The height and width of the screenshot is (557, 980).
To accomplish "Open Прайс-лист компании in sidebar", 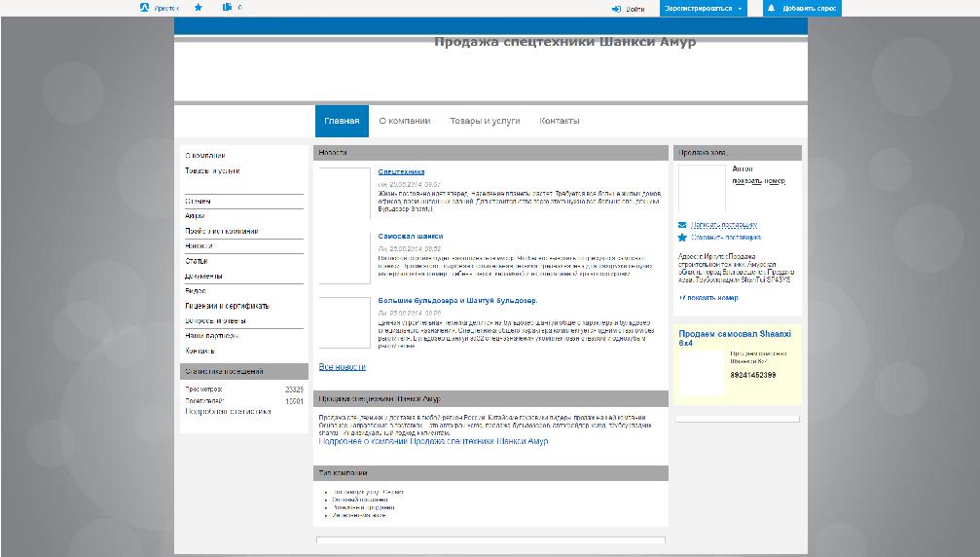I will point(222,232).
